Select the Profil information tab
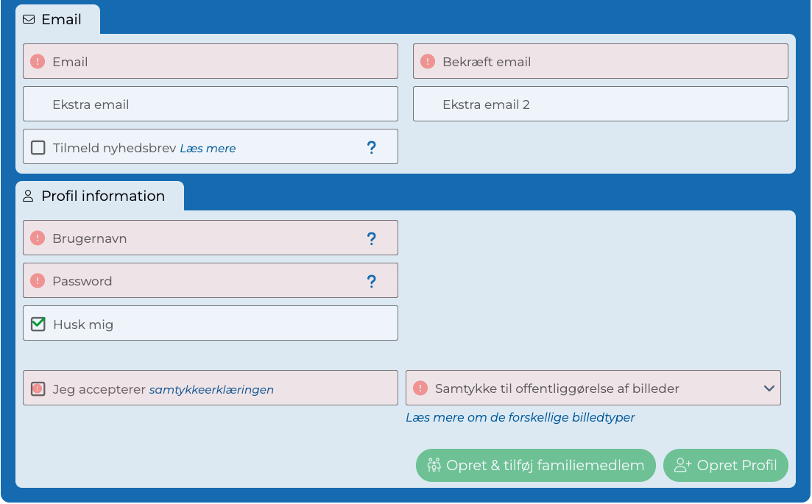The height and width of the screenshot is (504, 812). click(x=103, y=196)
